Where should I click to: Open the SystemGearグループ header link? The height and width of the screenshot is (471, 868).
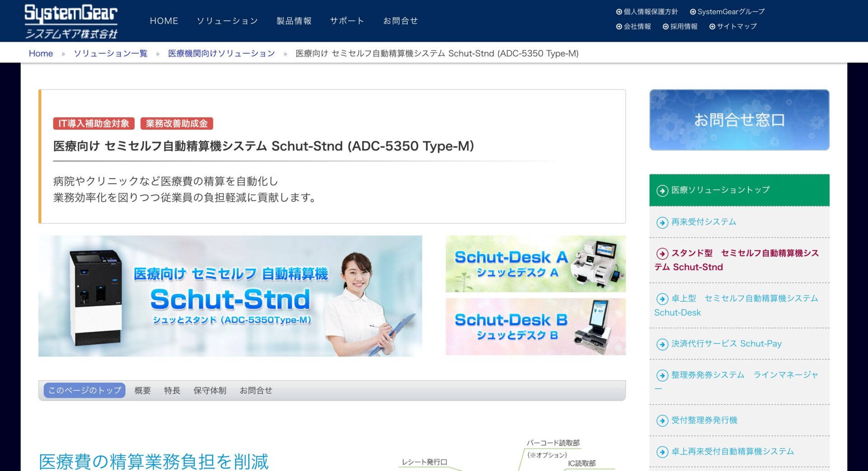click(727, 12)
